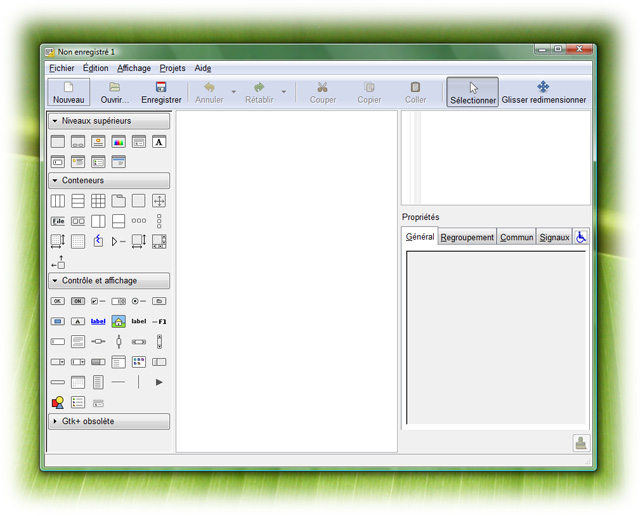Activate the Sélectionner pointer mode
Viewport: 640px width, 516px height.
(x=472, y=92)
